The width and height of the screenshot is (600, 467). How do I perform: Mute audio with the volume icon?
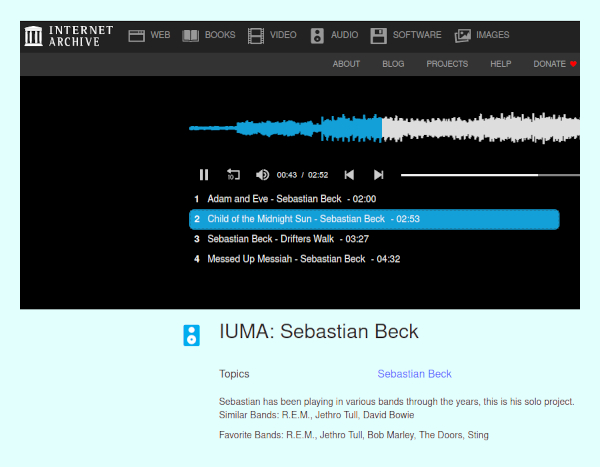262,175
